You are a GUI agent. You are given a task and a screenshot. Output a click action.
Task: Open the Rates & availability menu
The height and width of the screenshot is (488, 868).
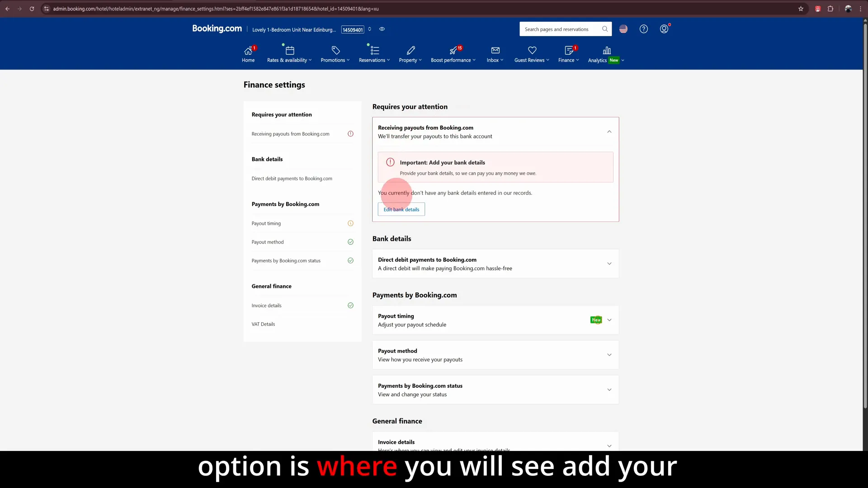pos(289,60)
